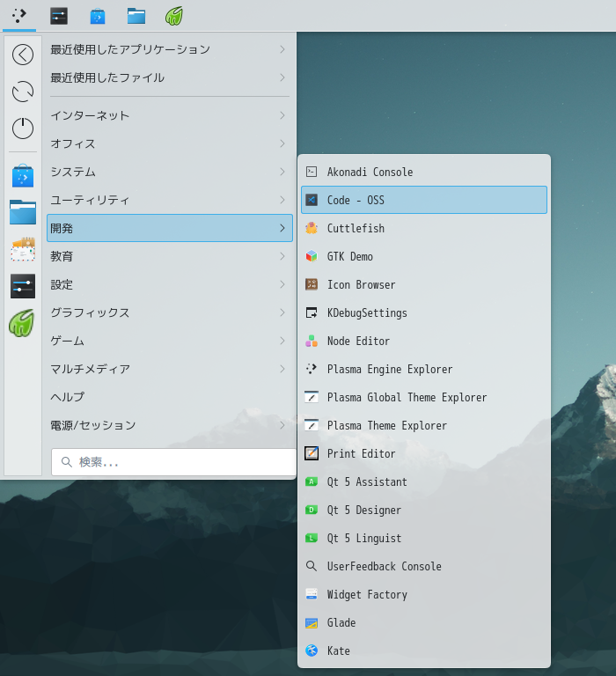Viewport: 616px width, 676px height.
Task: Open mail and calendar app in sidebar
Action: [23, 249]
